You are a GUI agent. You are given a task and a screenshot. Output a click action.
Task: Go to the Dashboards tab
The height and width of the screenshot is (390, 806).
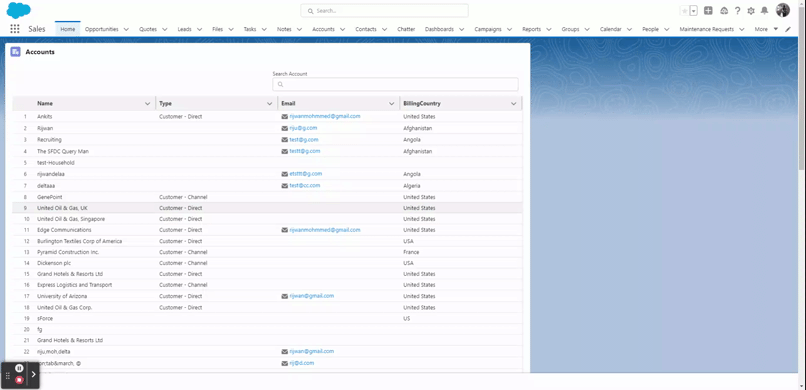[439, 29]
